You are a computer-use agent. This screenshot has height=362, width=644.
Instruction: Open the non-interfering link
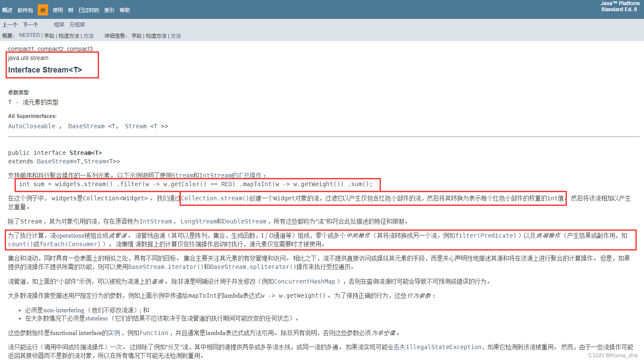(64, 310)
